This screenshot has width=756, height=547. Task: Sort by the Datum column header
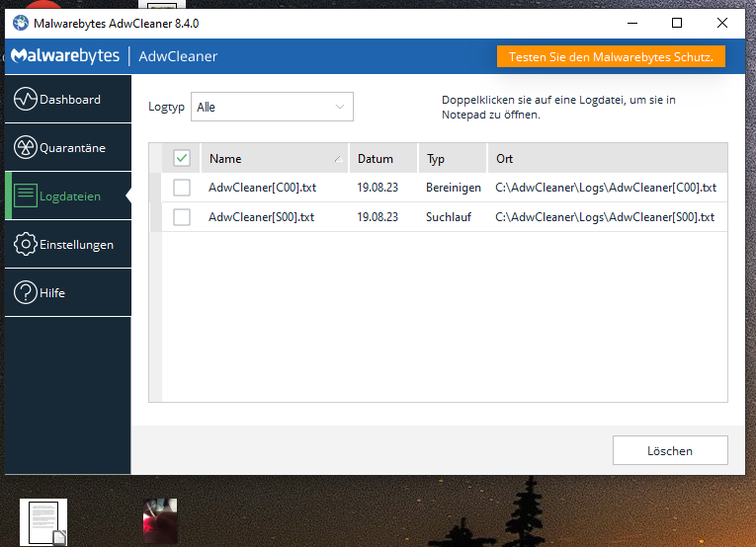point(383,158)
